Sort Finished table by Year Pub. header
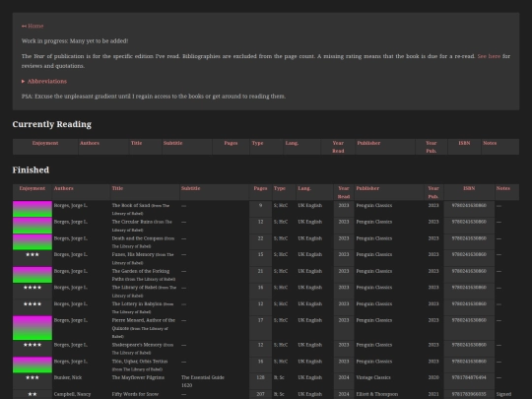The image size is (532, 399). tap(433, 192)
